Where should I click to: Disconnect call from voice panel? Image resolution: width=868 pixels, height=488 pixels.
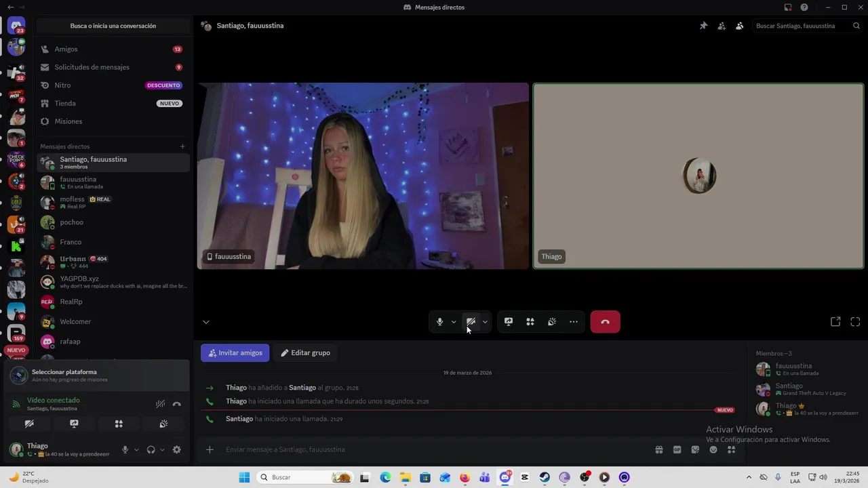[177, 404]
